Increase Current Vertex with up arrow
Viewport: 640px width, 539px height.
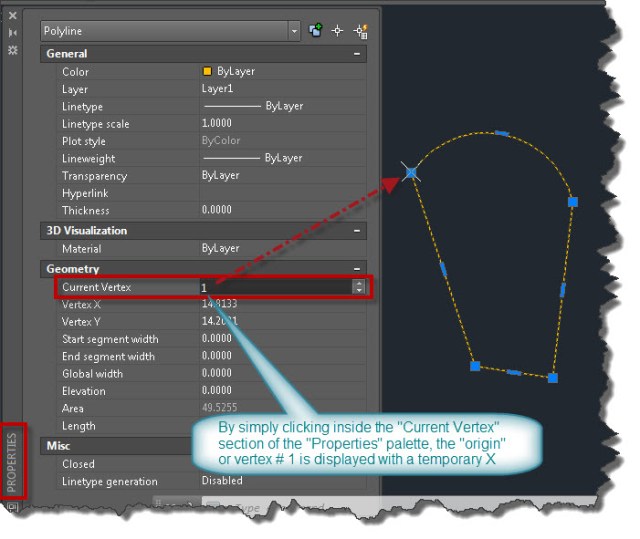tap(359, 283)
